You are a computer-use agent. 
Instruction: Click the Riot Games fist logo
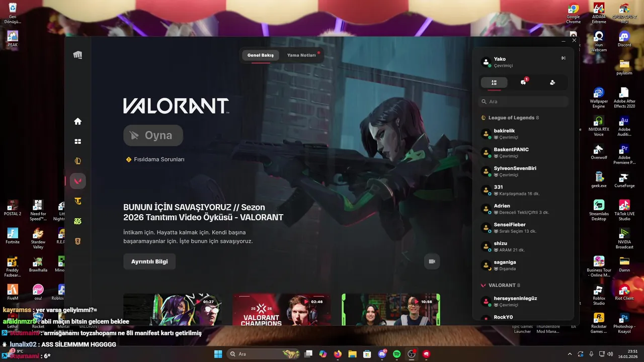77,55
